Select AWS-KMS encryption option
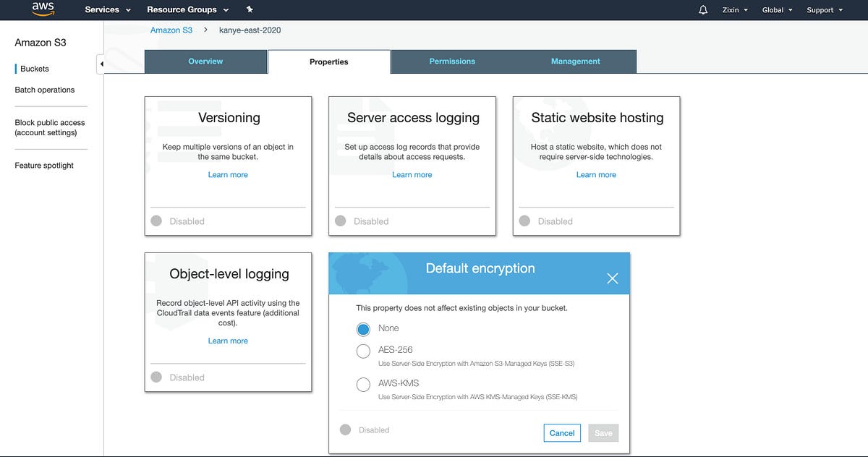 pyautogui.click(x=363, y=385)
